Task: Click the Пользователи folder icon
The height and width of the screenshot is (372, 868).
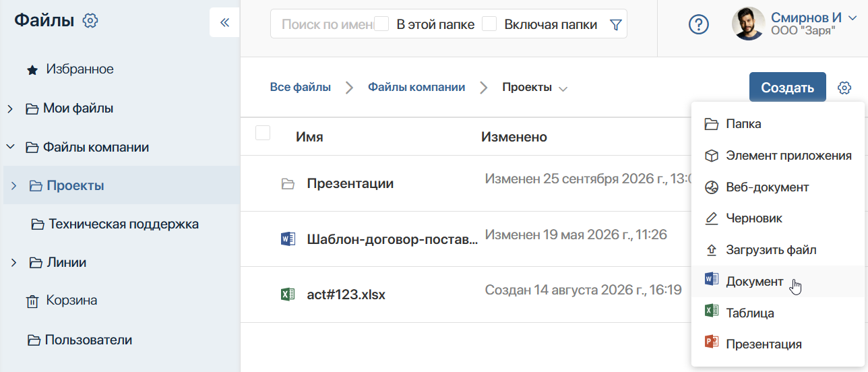Action: [34, 340]
